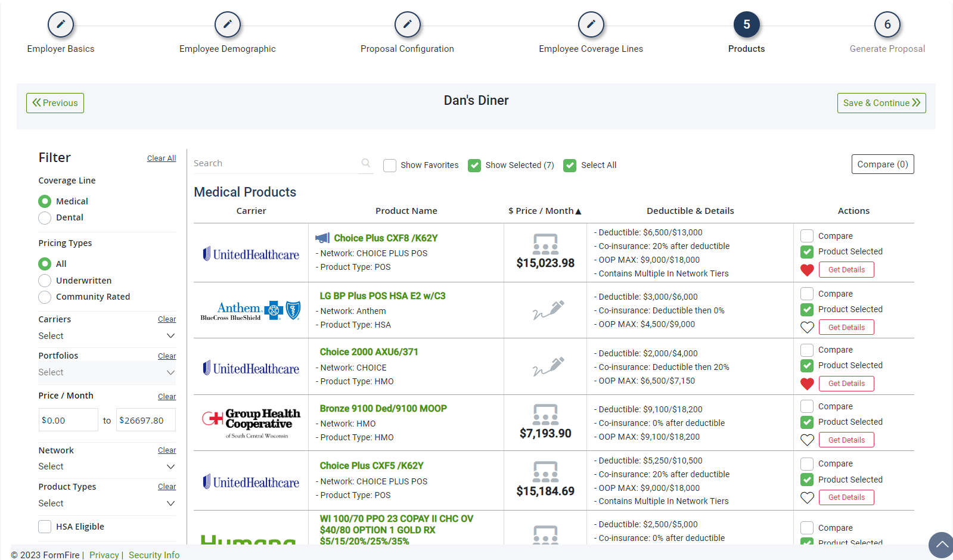Toggle Show Favorites checkbox
Image resolution: width=953 pixels, height=560 pixels.
point(390,166)
